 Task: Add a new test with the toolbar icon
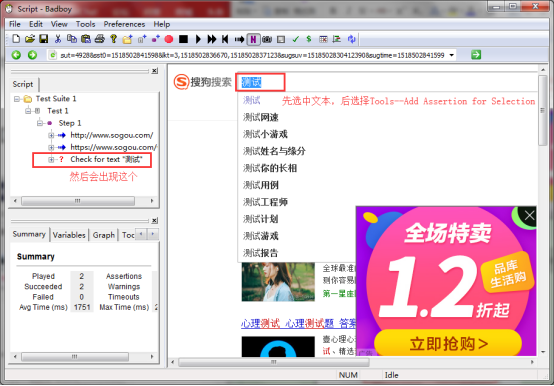tap(142, 39)
